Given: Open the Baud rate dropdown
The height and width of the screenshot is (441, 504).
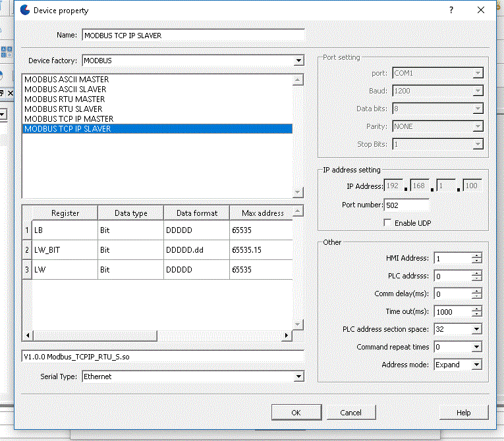Looking at the screenshot, I should (x=478, y=91).
